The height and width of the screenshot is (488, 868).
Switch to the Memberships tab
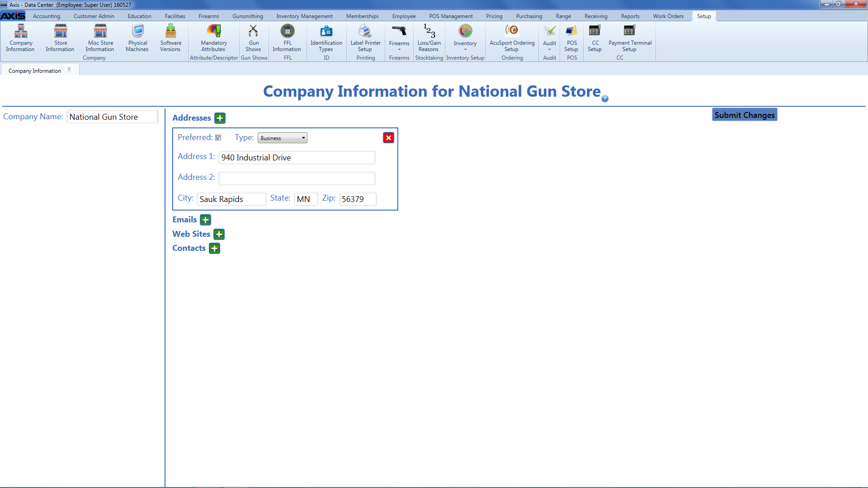click(363, 16)
